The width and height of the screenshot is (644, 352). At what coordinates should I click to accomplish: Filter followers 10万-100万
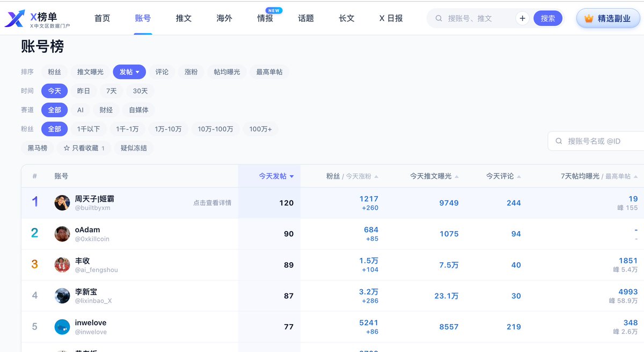pyautogui.click(x=215, y=129)
